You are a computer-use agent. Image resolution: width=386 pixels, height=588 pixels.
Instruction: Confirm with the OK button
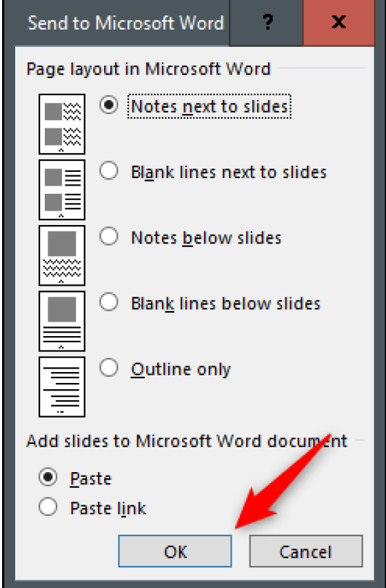tap(175, 551)
